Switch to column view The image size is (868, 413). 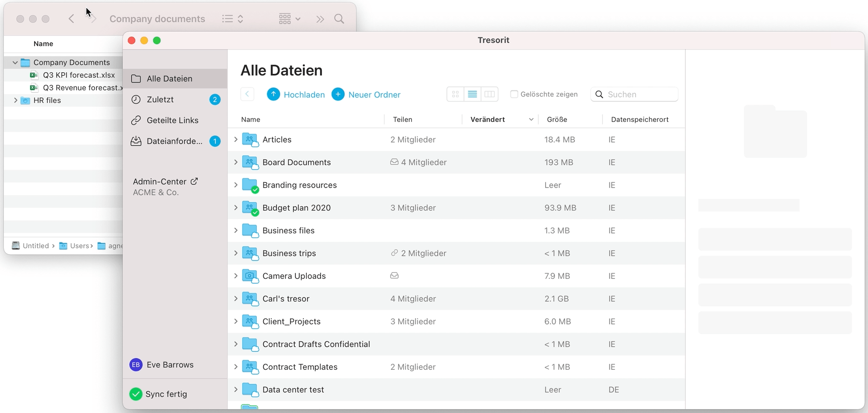pyautogui.click(x=490, y=94)
